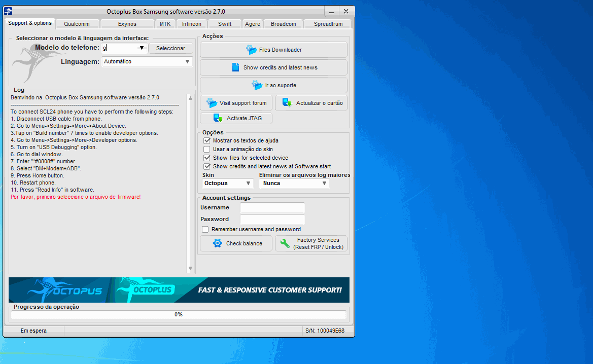The height and width of the screenshot is (364, 593).
Task: Switch to the Swift tab
Action: [225, 24]
